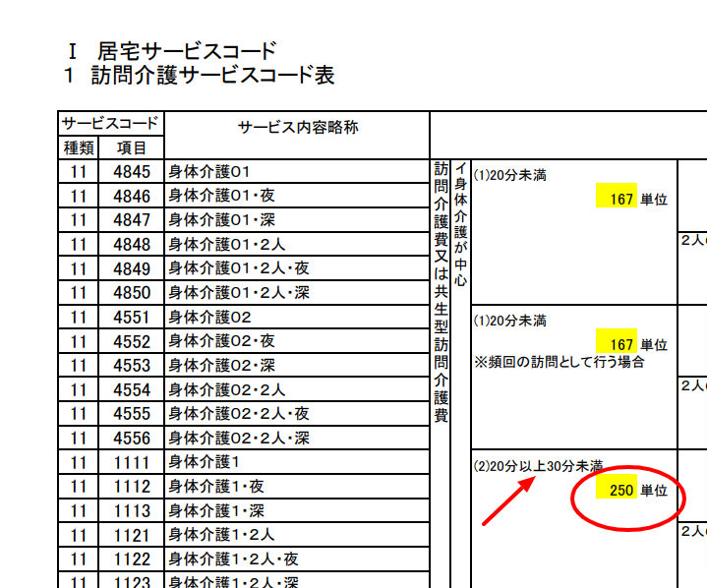This screenshot has height=588, width=707.
Task: Click the vertical text "訪問介護費又は共生型訪問介護費"
Action: click(x=441, y=290)
